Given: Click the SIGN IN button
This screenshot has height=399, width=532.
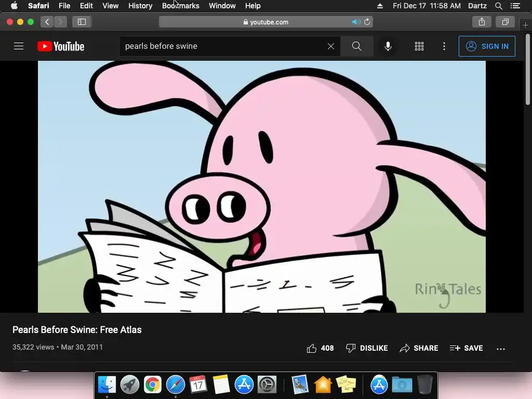Looking at the screenshot, I should pos(487,46).
